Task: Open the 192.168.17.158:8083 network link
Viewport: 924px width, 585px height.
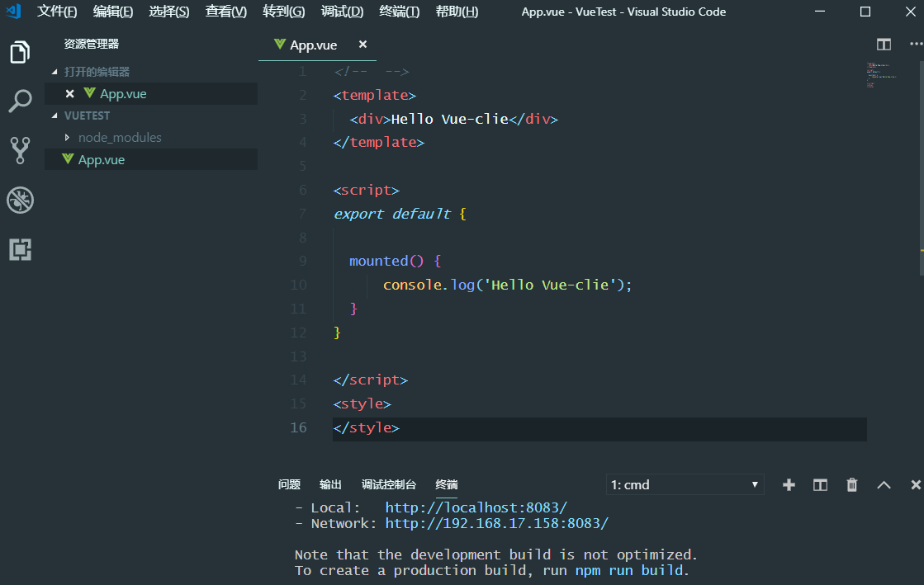Action: pyautogui.click(x=497, y=524)
